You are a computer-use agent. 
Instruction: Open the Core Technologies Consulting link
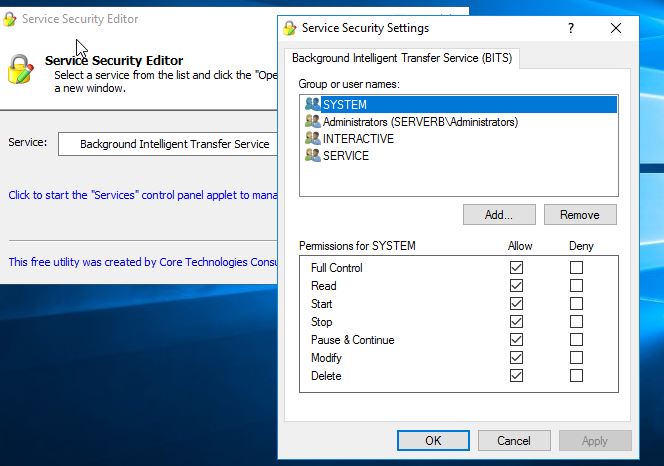pos(143,262)
